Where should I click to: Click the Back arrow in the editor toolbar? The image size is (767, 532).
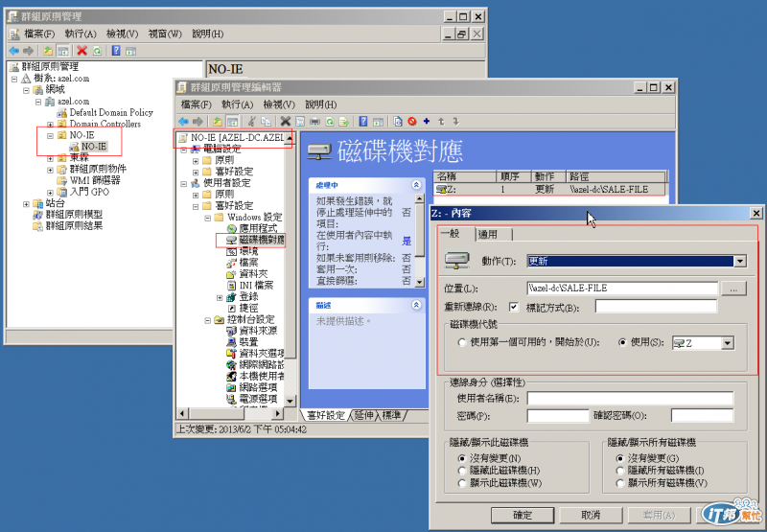tap(183, 122)
